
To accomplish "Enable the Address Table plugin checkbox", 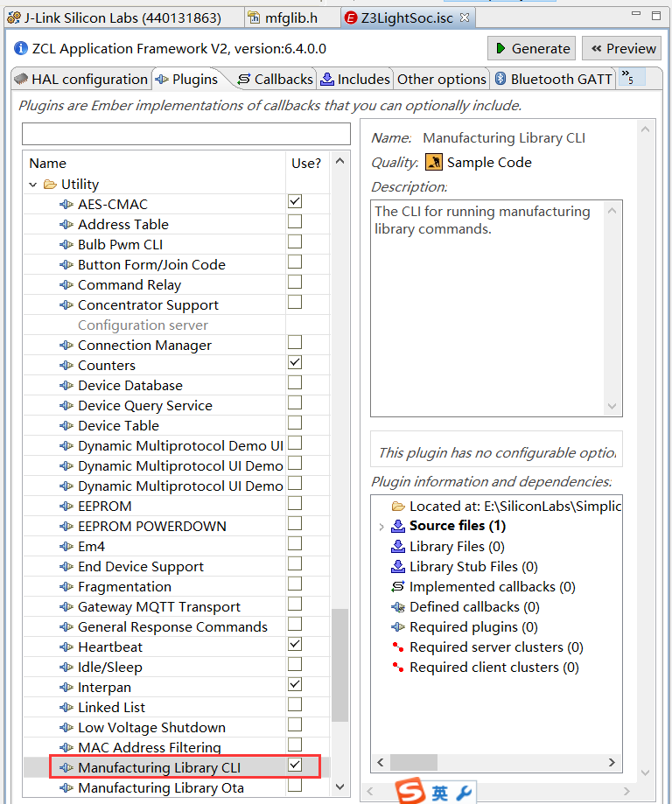I will pyautogui.click(x=295, y=221).
